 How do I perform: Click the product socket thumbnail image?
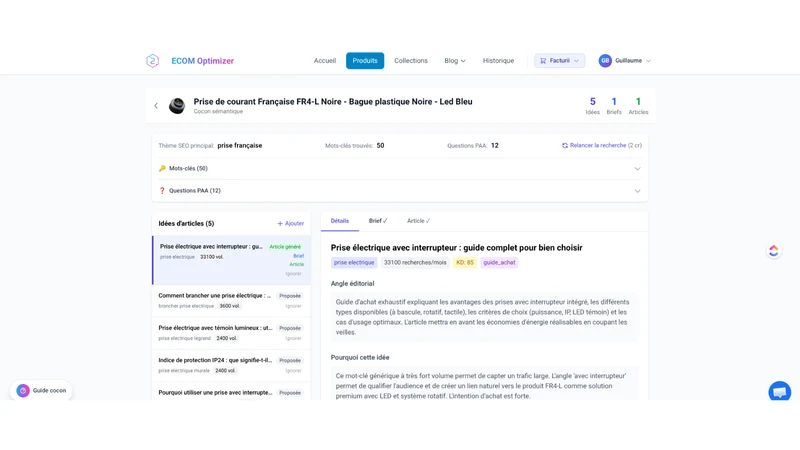coord(177,106)
